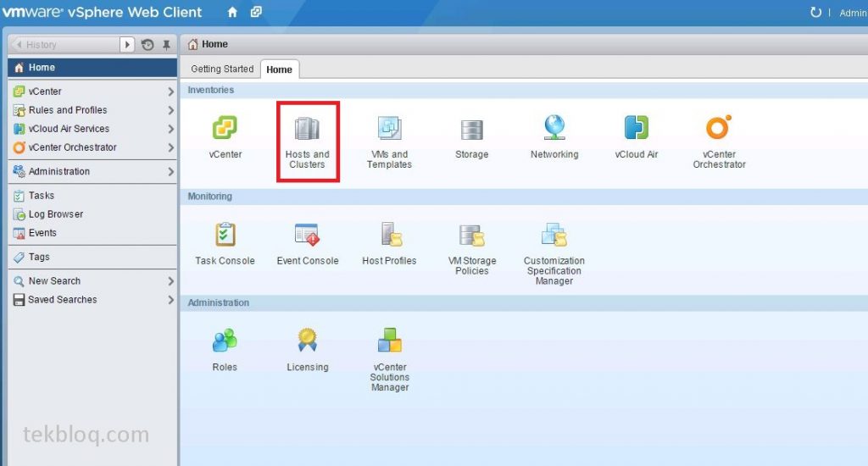Open Tags in the navigator
This screenshot has height=466, width=868.
[92, 257]
